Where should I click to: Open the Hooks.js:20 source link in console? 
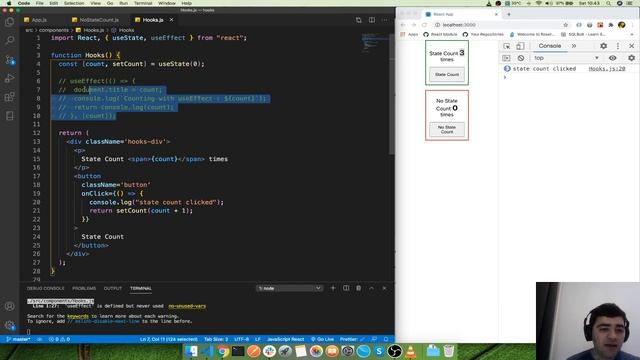(x=607, y=69)
